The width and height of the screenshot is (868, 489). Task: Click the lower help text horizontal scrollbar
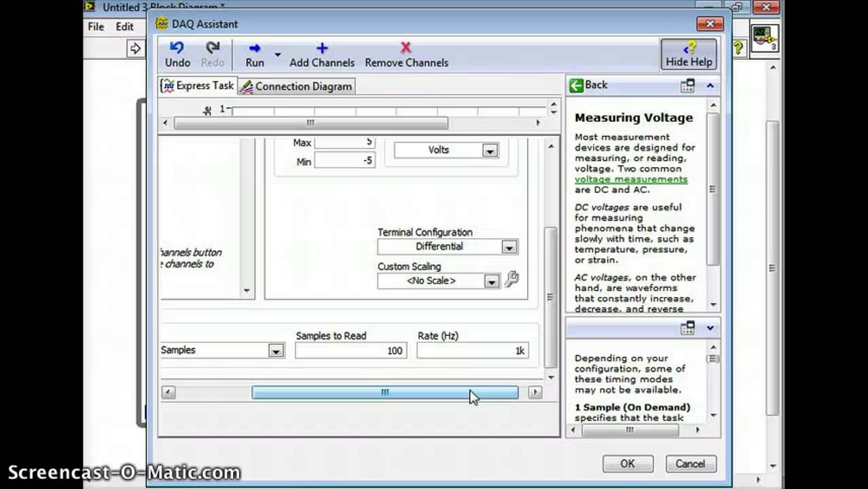(630, 430)
